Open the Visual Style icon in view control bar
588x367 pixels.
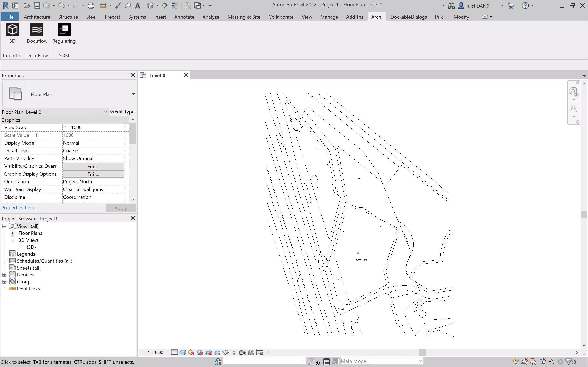[x=183, y=353]
